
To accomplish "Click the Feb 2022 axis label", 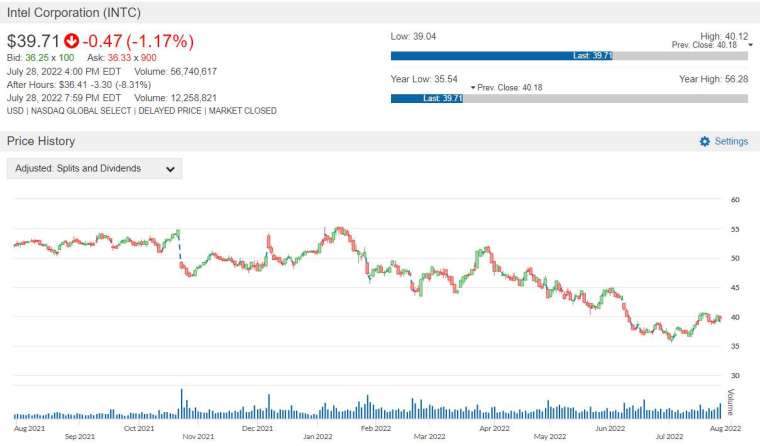I will click(x=376, y=429).
